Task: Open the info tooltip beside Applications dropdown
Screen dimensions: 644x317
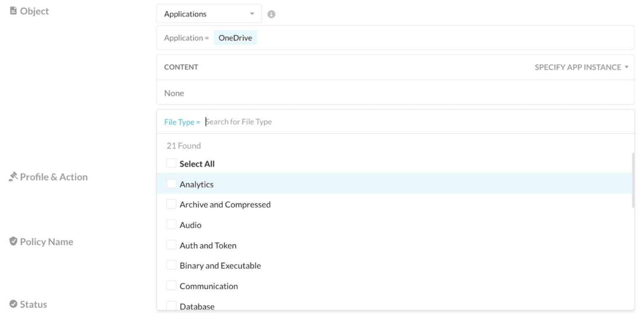Action: [271, 13]
